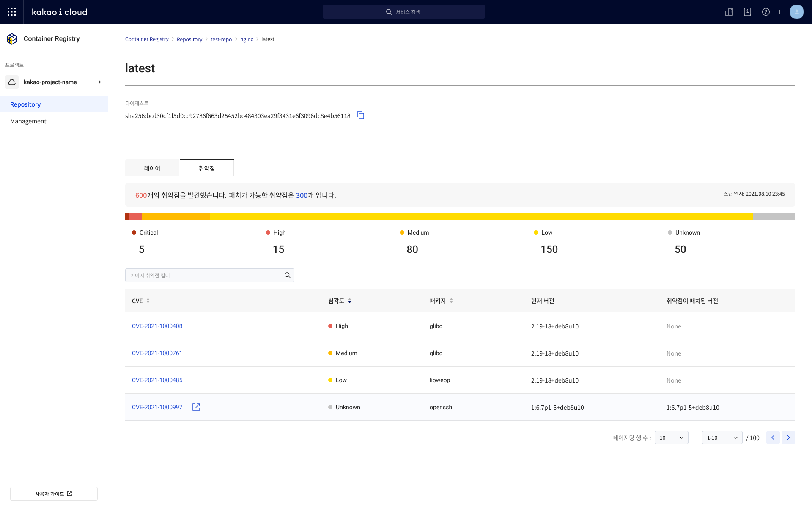Open CVE-2021-1000997 link
The image size is (812, 509).
(x=157, y=407)
